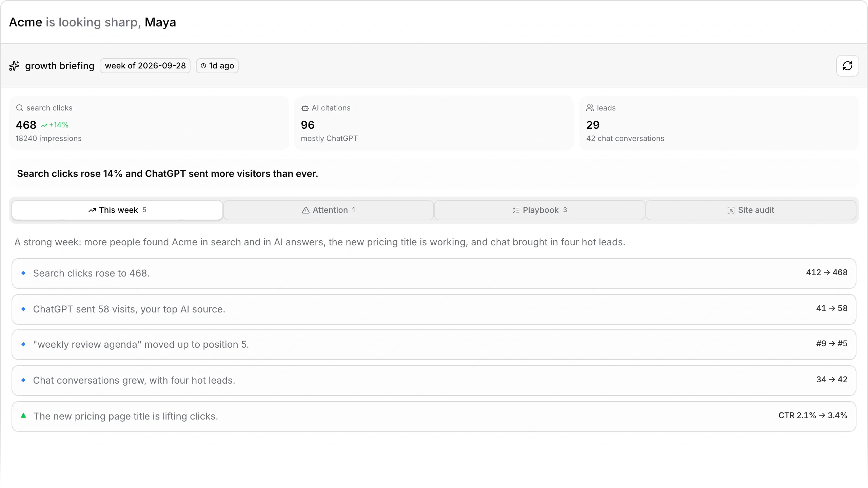Open the search clicks metric card
The width and height of the screenshot is (868, 488).
click(149, 123)
